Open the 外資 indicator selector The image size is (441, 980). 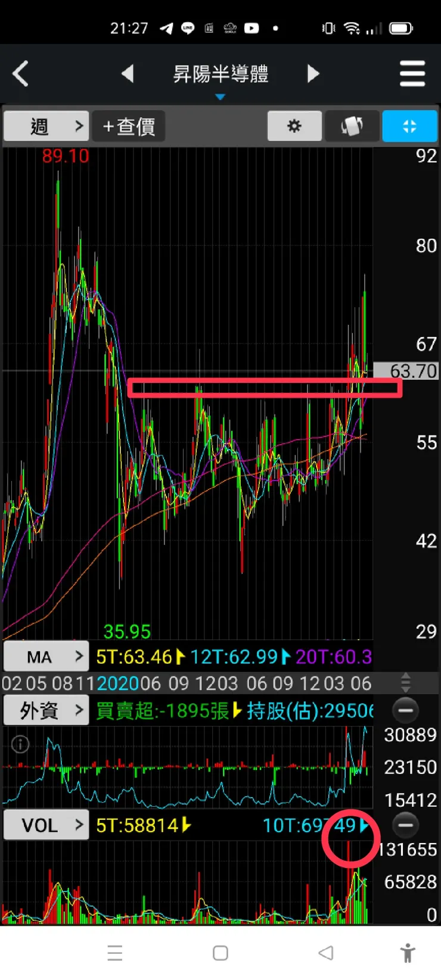coord(46,710)
